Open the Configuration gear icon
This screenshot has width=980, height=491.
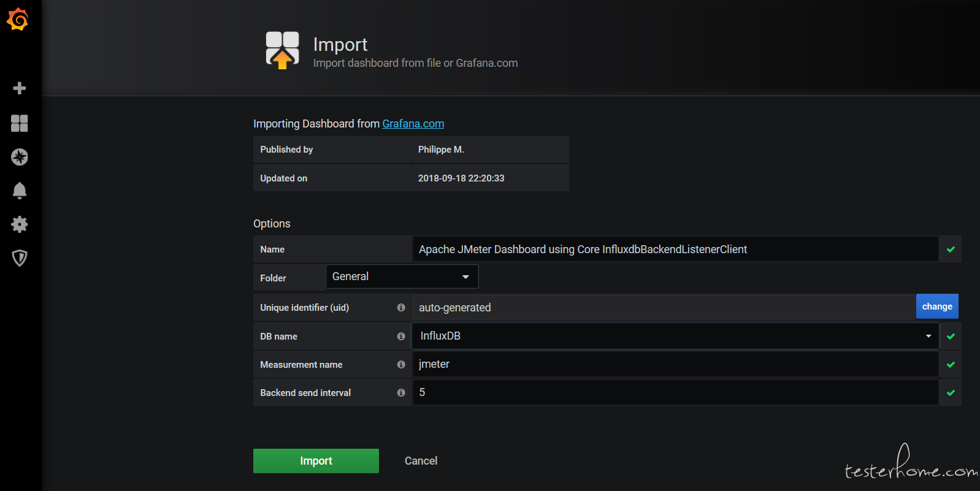pyautogui.click(x=20, y=224)
